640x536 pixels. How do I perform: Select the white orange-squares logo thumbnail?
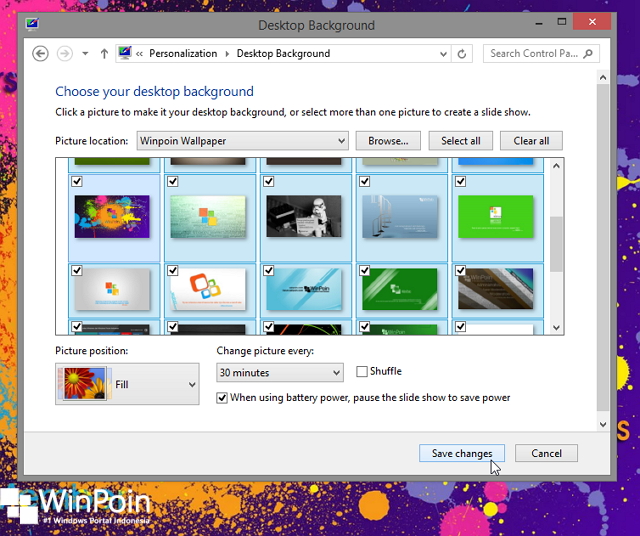[x=208, y=289]
